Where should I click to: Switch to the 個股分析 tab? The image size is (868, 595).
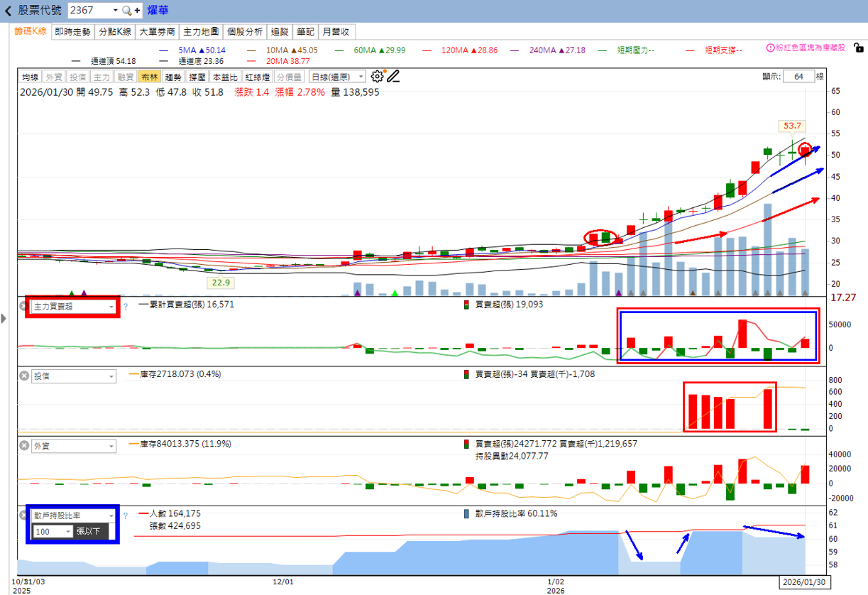[x=245, y=31]
